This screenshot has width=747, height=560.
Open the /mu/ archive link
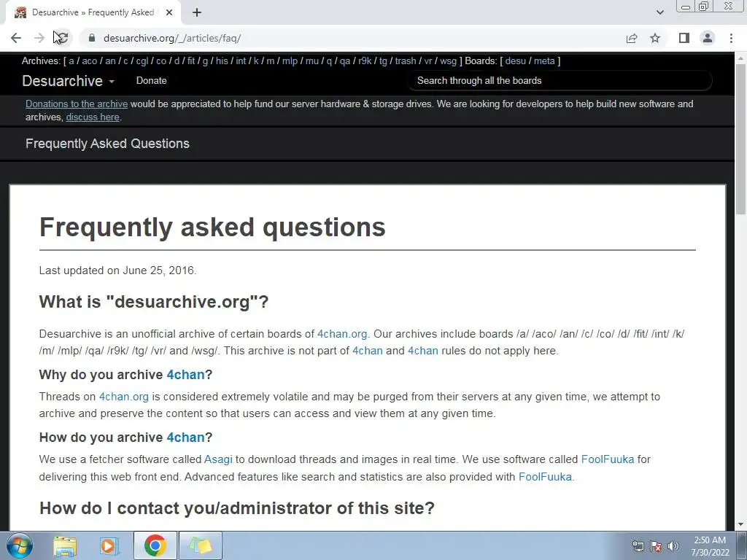click(312, 61)
